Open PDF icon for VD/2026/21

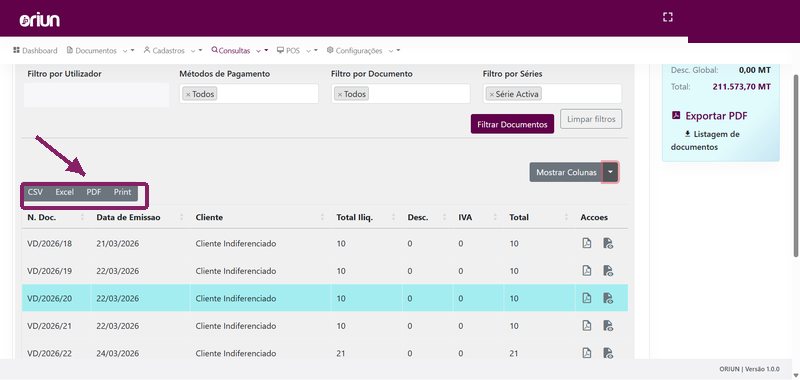[587, 325]
